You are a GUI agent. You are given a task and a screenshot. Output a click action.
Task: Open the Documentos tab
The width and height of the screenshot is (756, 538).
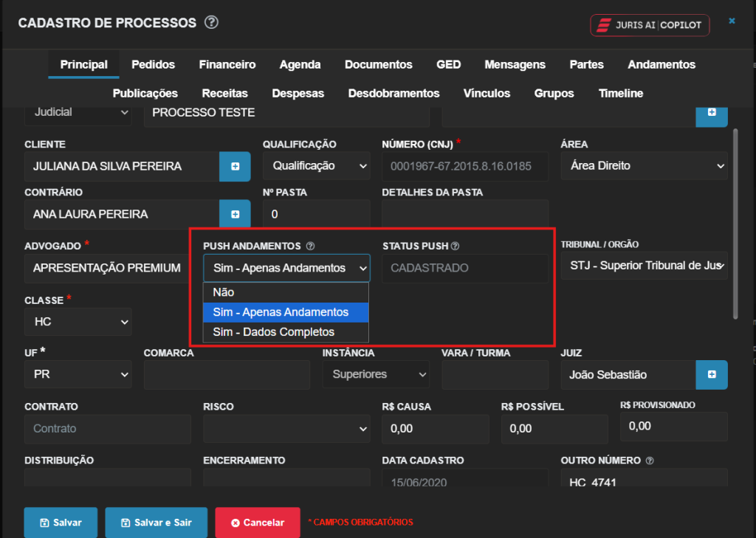point(379,65)
